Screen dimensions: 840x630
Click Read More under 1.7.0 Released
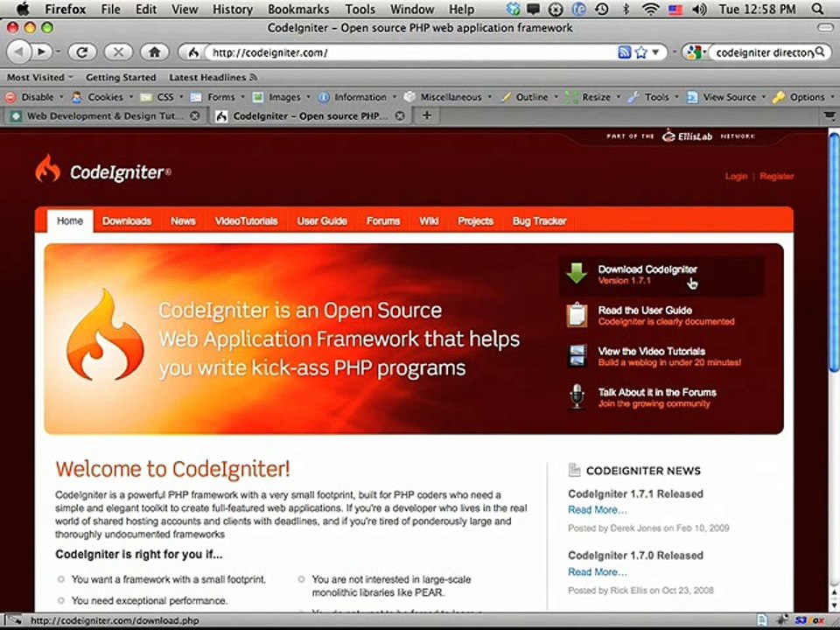(598, 572)
